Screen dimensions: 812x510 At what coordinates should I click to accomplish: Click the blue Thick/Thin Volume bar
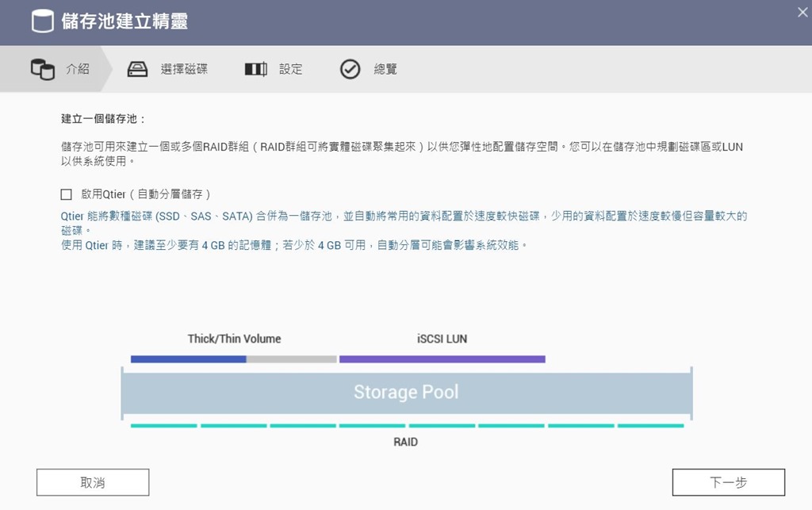click(x=188, y=359)
